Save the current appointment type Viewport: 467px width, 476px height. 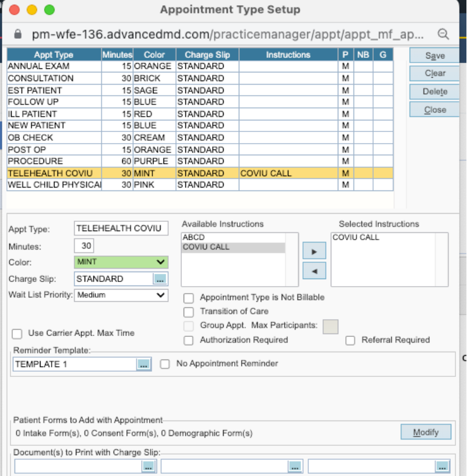pos(433,55)
